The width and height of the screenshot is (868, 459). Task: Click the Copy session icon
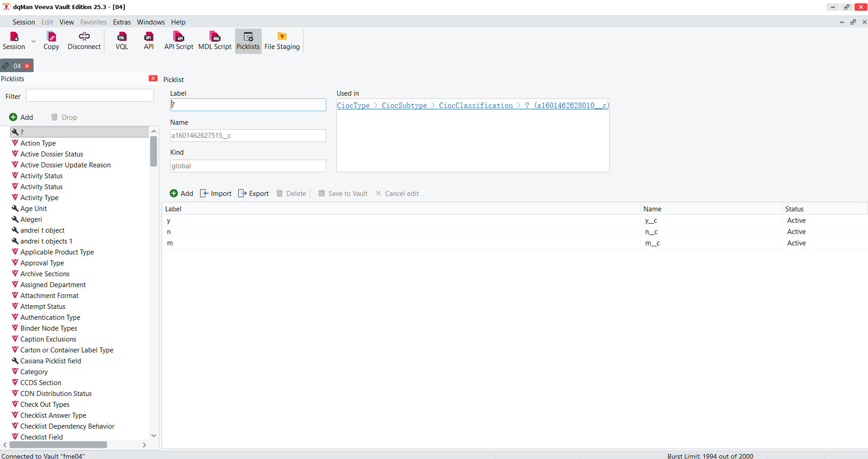click(51, 41)
